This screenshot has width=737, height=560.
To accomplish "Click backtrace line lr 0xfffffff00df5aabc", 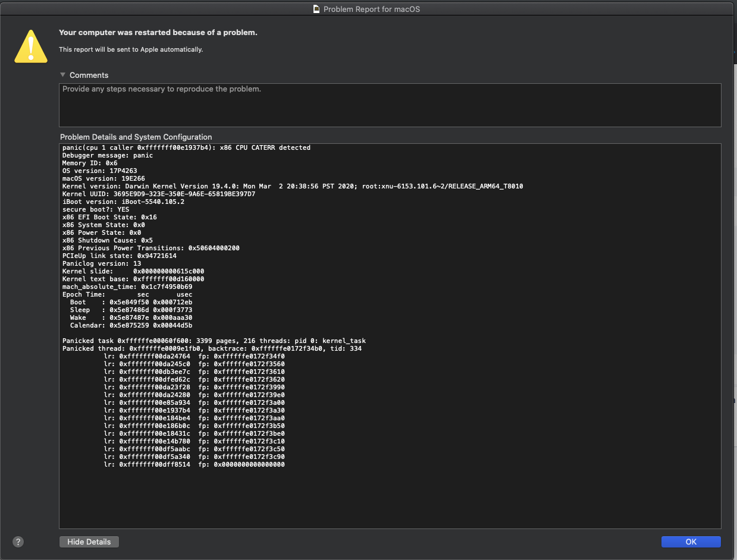I will click(x=195, y=449).
